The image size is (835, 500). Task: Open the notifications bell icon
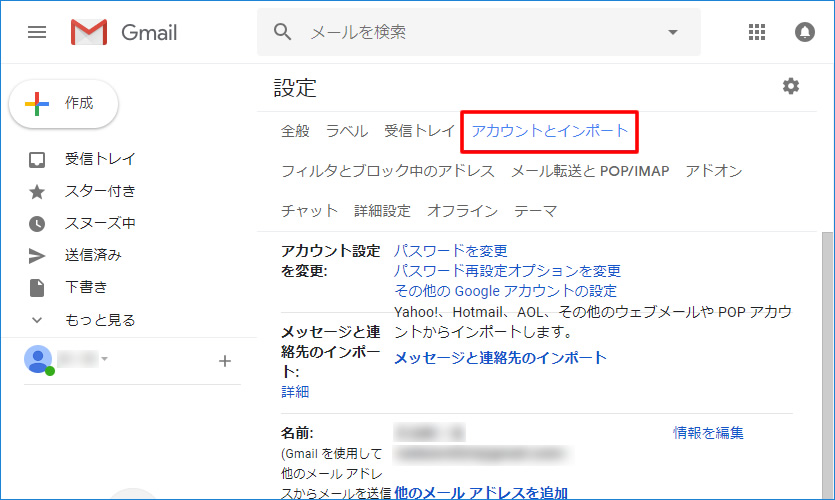click(x=805, y=32)
